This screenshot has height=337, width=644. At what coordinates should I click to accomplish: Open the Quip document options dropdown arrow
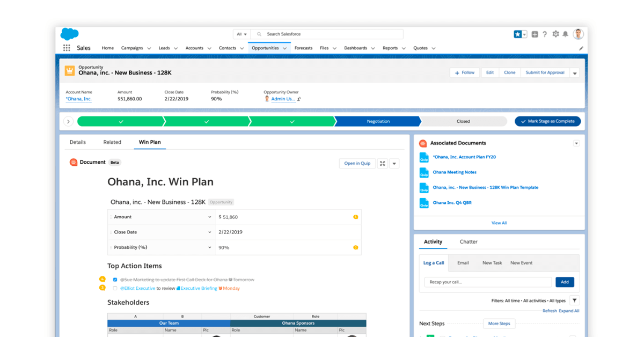click(x=394, y=164)
